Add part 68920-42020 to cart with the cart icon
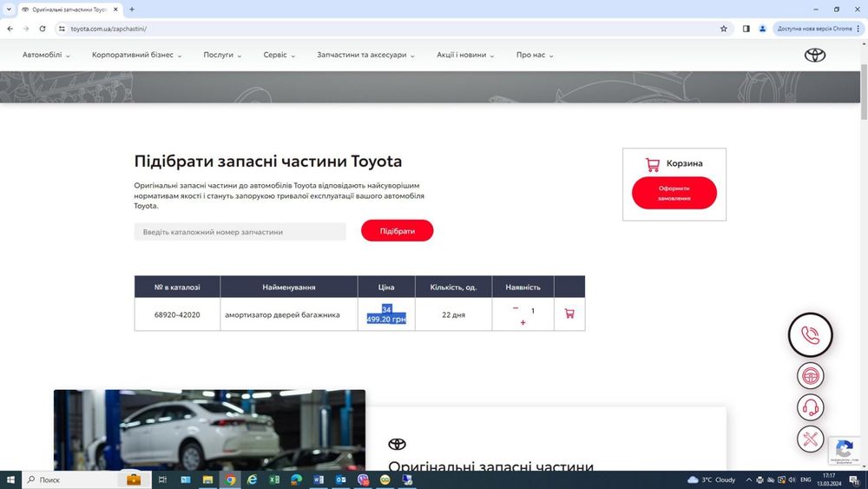The width and height of the screenshot is (868, 489). pos(569,314)
